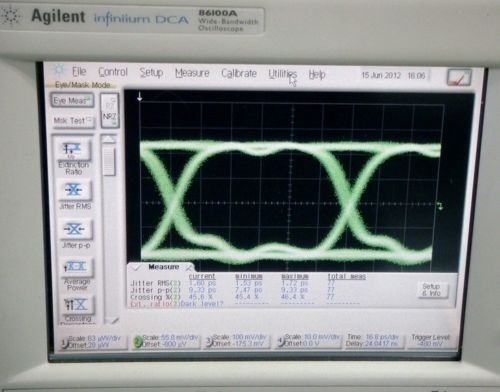500x392 pixels.
Task: Open the Trigger Level setting
Action: pos(430,341)
